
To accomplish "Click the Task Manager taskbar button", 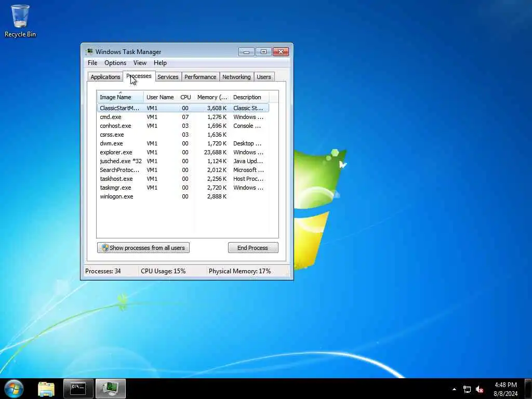I will [111, 389].
